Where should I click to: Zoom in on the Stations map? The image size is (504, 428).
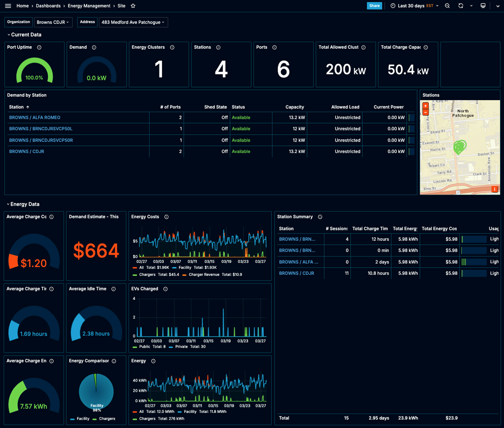click(425, 106)
